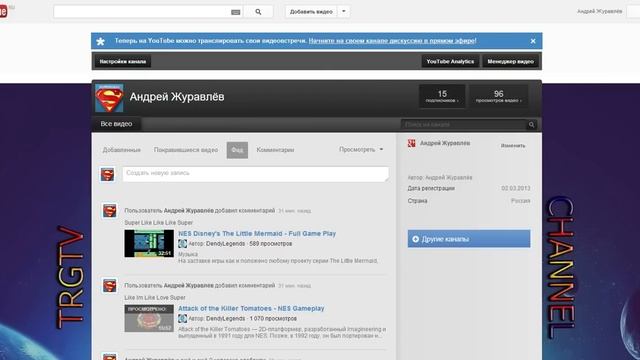Open the Другие каналы blue button
Image resolution: width=640 pixels, height=360 pixels.
469,239
